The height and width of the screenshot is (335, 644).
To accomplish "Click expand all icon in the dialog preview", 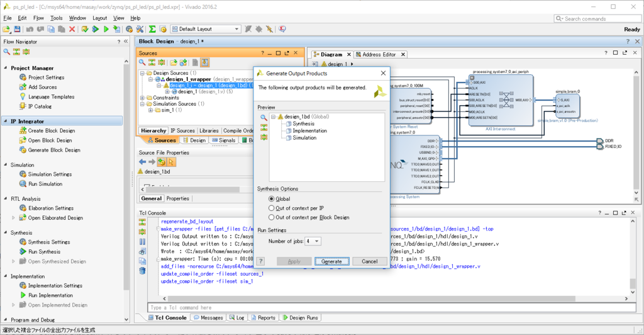I will (x=264, y=137).
